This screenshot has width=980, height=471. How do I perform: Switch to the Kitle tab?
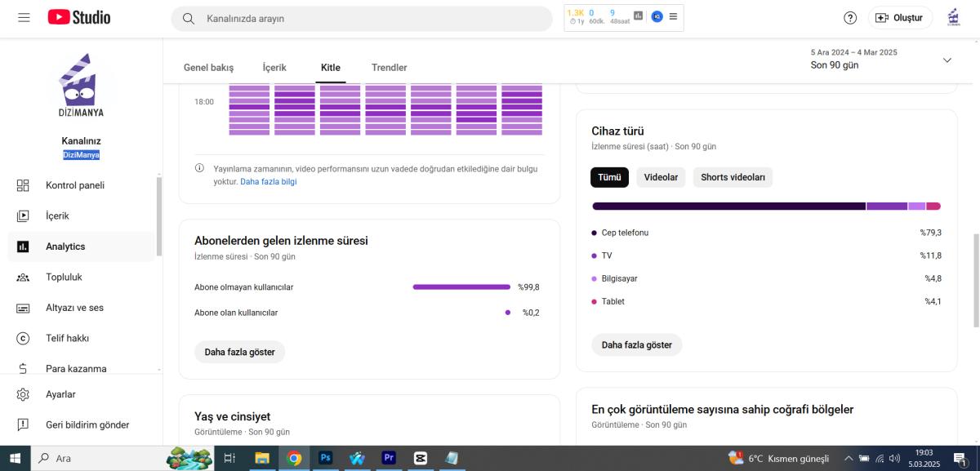(331, 68)
